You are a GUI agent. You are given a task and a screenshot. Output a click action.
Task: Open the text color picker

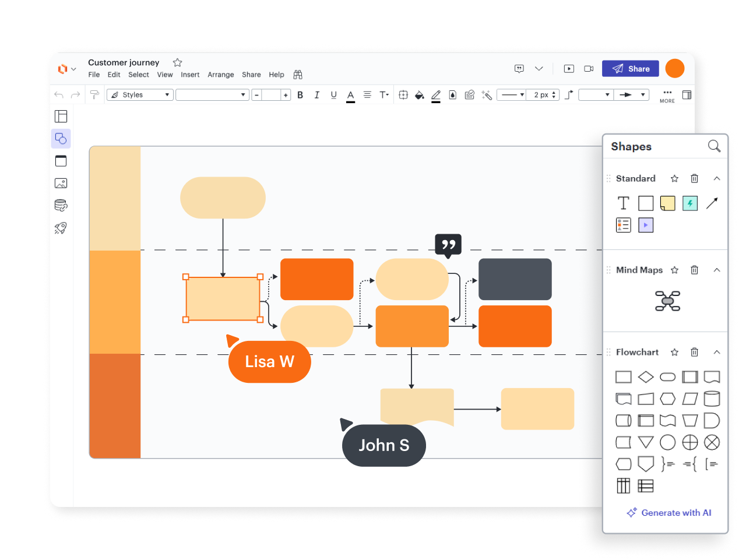click(x=350, y=96)
